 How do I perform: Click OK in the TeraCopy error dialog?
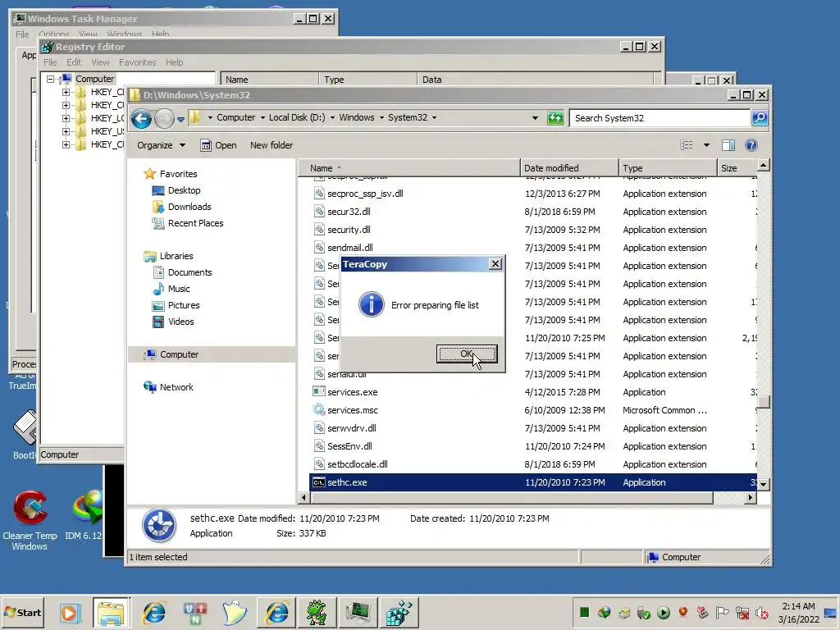tap(467, 354)
